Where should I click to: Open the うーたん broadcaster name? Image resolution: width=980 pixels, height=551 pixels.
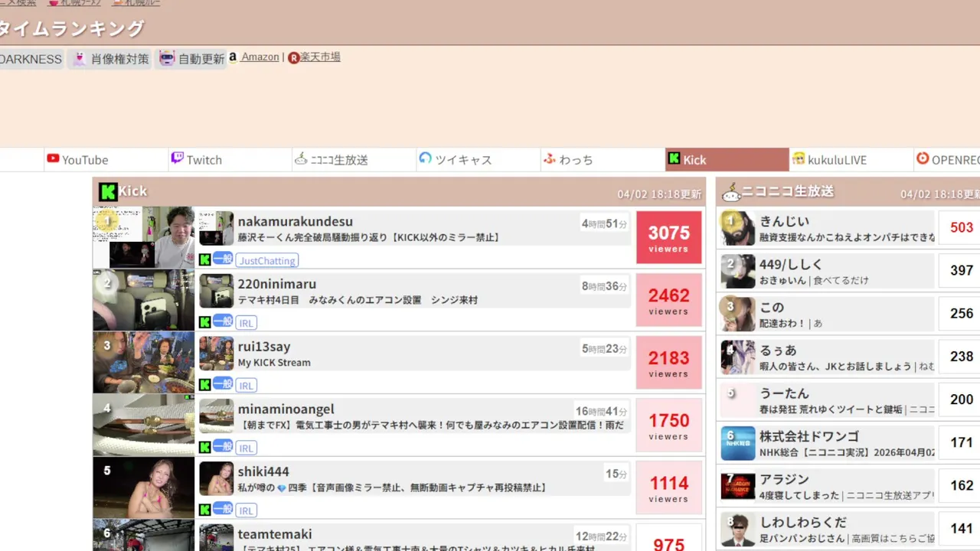[x=784, y=393]
